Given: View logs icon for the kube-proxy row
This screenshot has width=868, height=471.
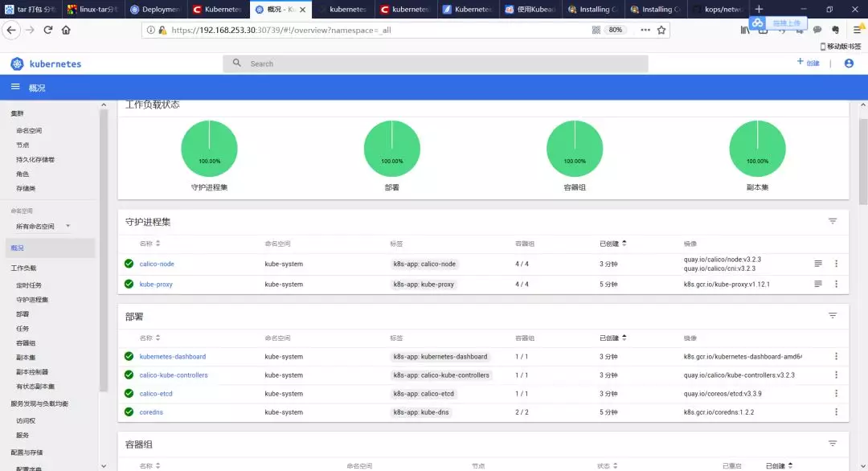Looking at the screenshot, I should coord(818,284).
